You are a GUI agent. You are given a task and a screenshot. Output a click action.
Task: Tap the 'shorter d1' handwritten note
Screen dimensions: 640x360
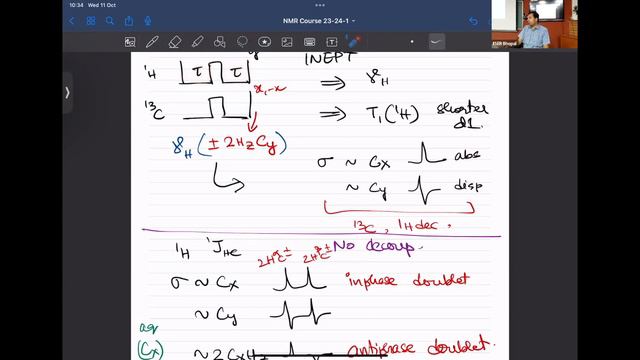point(462,115)
